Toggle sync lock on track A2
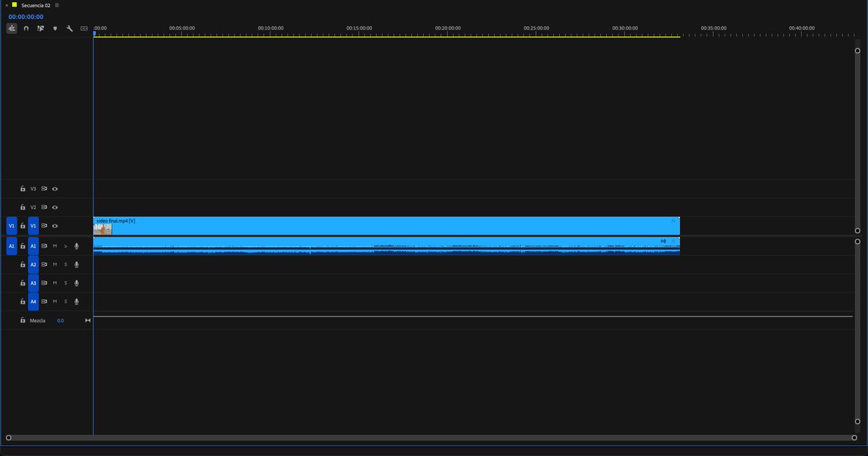The height and width of the screenshot is (456, 868). click(44, 264)
